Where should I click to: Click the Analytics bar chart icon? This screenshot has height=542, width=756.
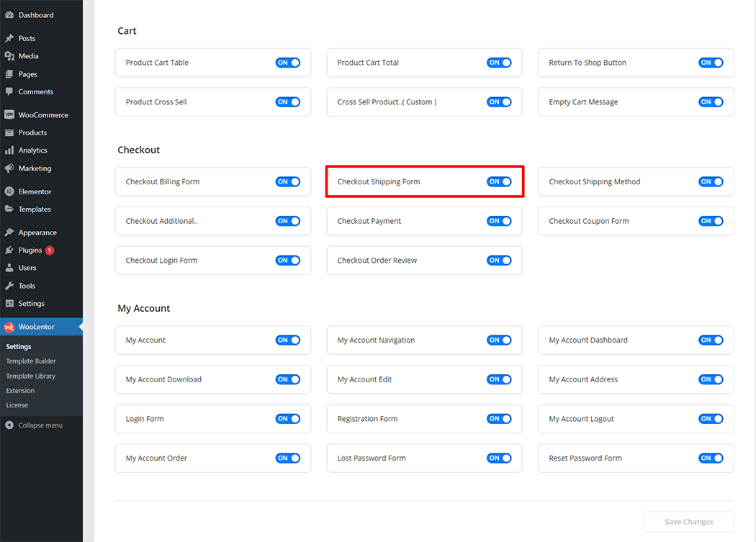pos(9,150)
